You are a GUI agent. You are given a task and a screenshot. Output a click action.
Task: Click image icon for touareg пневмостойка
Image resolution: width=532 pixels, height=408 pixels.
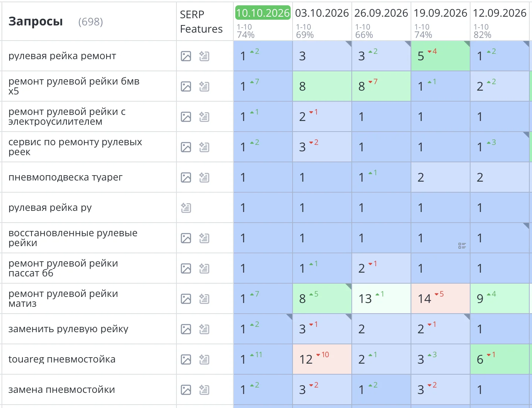[186, 359]
